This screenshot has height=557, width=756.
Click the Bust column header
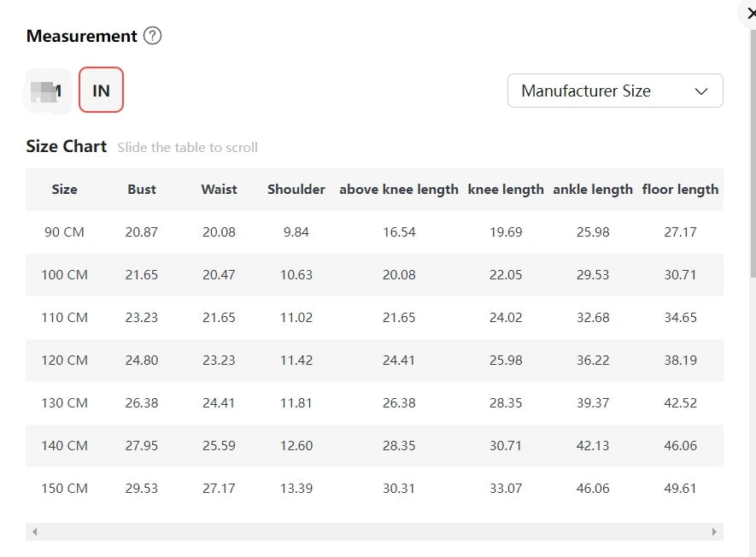142,190
